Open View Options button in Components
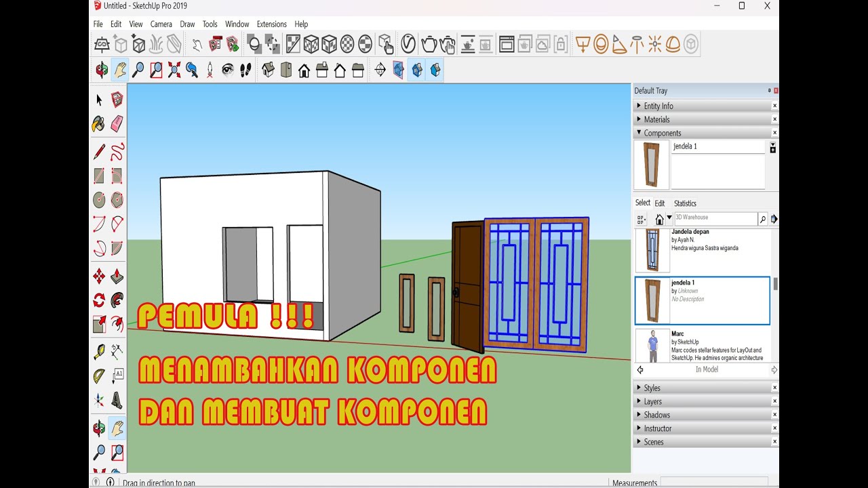The width and height of the screenshot is (868, 488). (642, 219)
